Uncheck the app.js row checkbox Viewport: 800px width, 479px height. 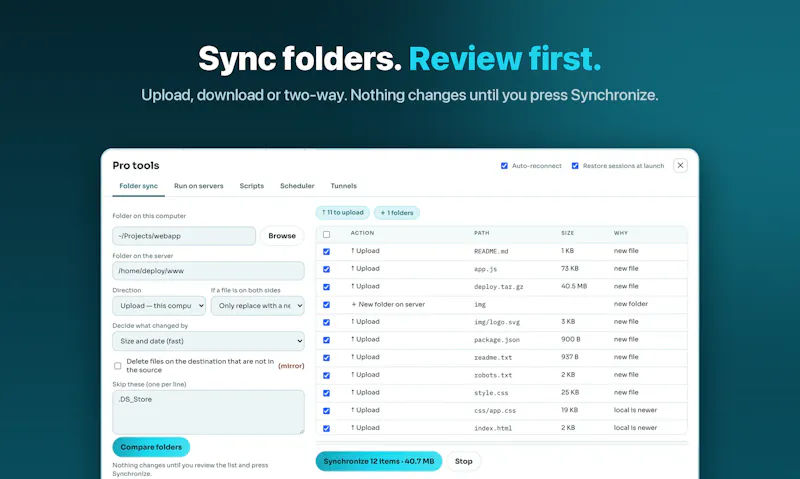(327, 269)
